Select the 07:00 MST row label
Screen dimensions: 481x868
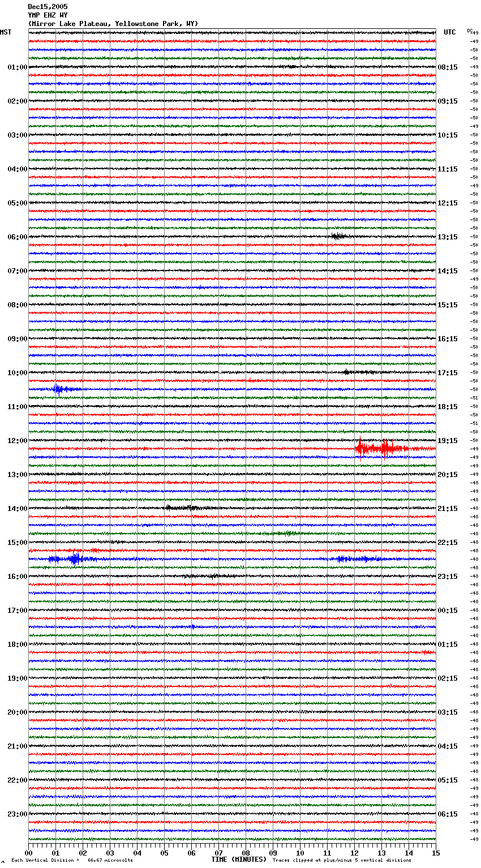(x=18, y=271)
